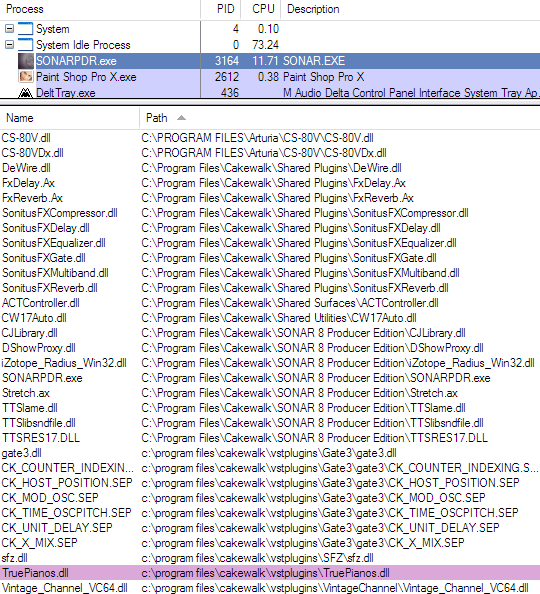Select the gate3.dll row
The height and width of the screenshot is (594, 540).
[x=270, y=453]
